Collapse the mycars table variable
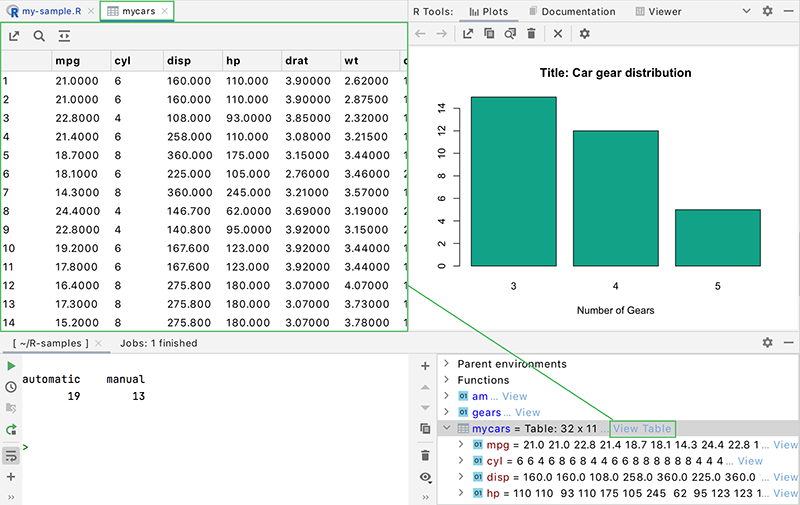 click(447, 429)
